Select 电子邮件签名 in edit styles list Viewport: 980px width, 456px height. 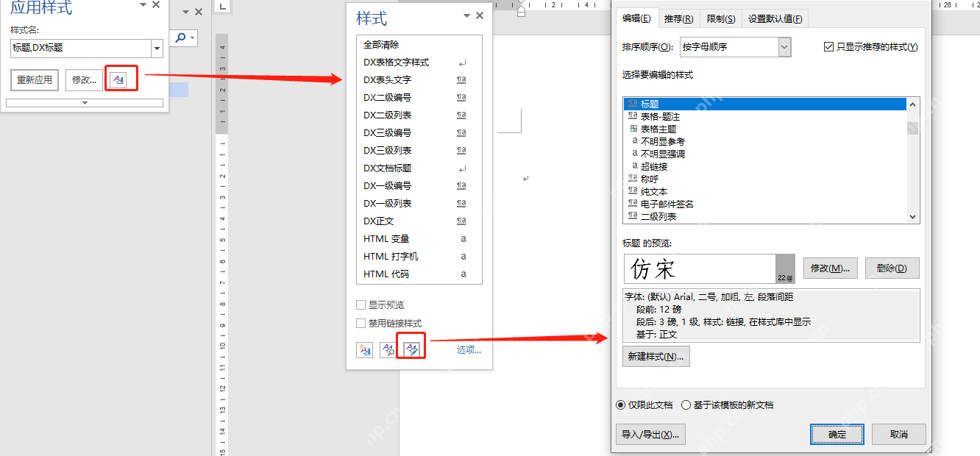coord(765,204)
